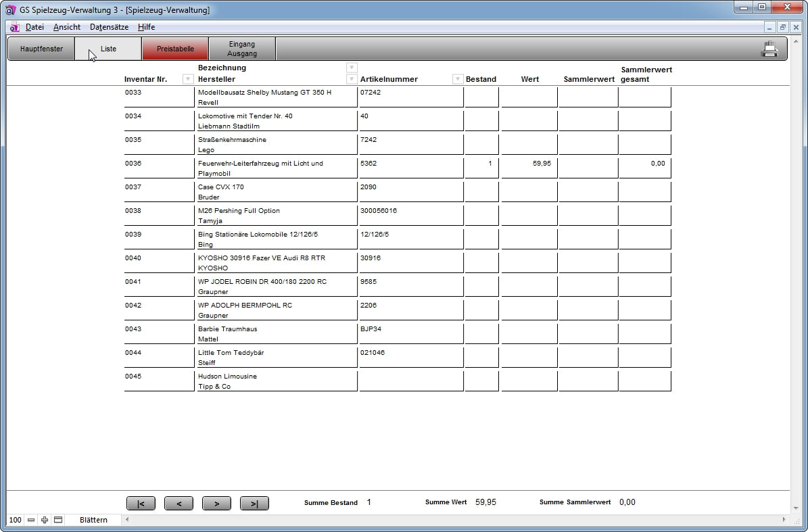This screenshot has width=808, height=532.
Task: Open the Datensätze menu
Action: coord(109,27)
